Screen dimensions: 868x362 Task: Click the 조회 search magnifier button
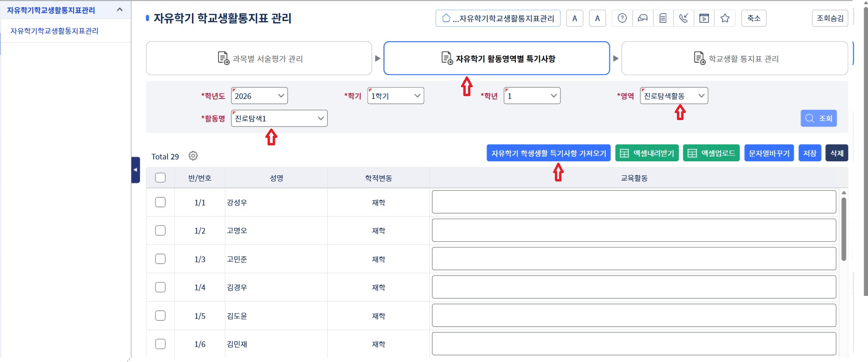(x=819, y=118)
